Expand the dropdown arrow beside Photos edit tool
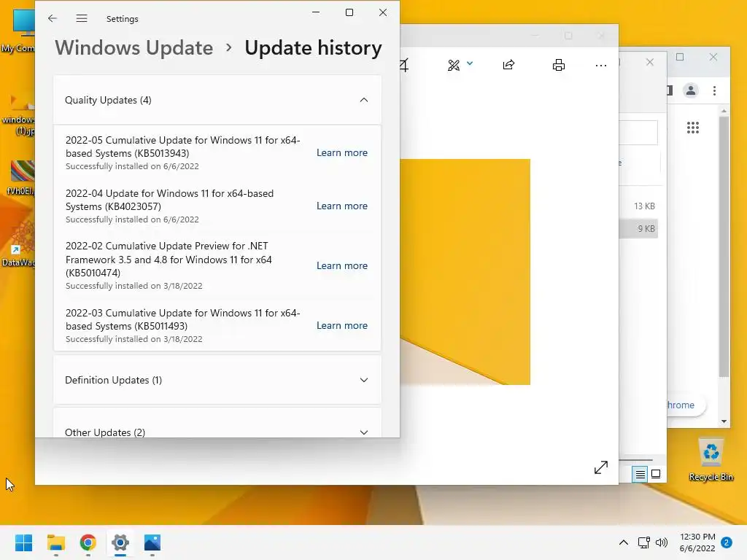Screen dimensions: 747x560 click(470, 63)
